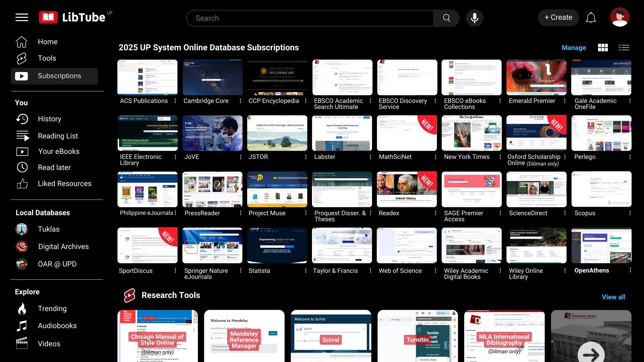Viewport: 644px width, 362px height.
Task: Open the Emerald Premier thumbnail
Action: pyautogui.click(x=536, y=77)
